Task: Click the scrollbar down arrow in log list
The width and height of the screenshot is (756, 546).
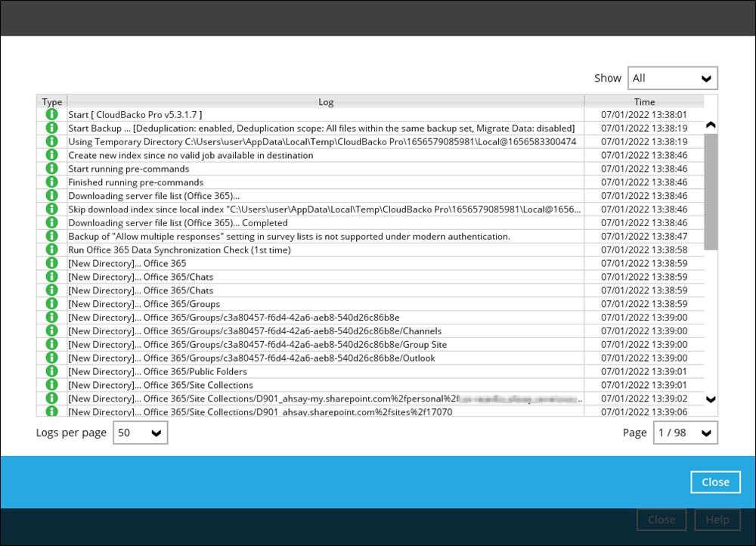Action: coord(711,399)
